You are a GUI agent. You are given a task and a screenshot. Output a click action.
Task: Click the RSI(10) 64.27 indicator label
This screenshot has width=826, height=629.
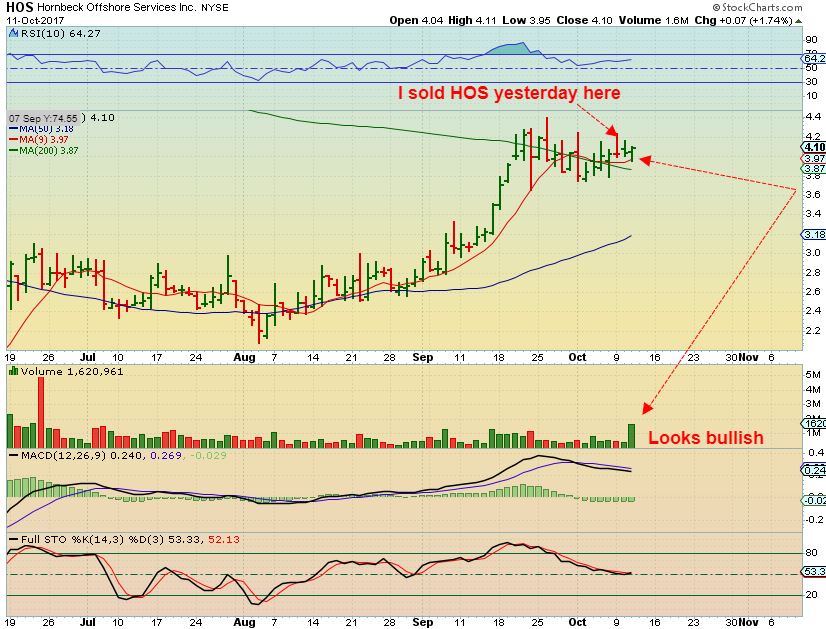tap(61, 33)
